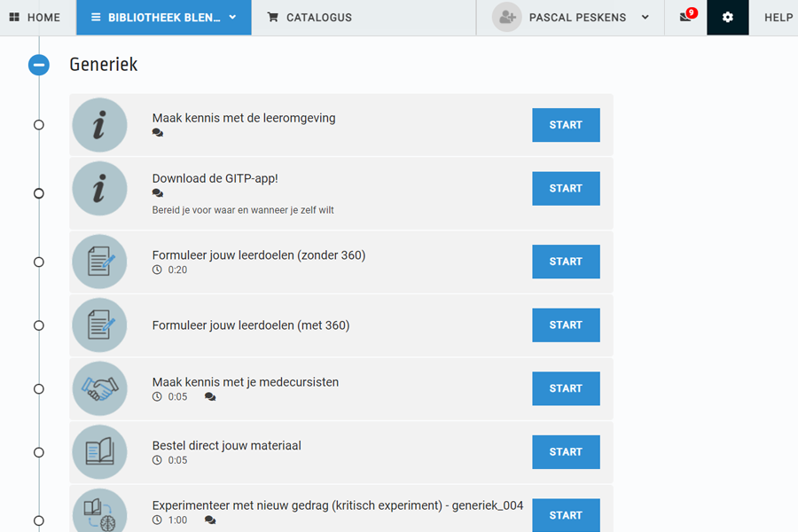
Task: Click the Pascal Peskens user avatar
Action: click(x=506, y=18)
